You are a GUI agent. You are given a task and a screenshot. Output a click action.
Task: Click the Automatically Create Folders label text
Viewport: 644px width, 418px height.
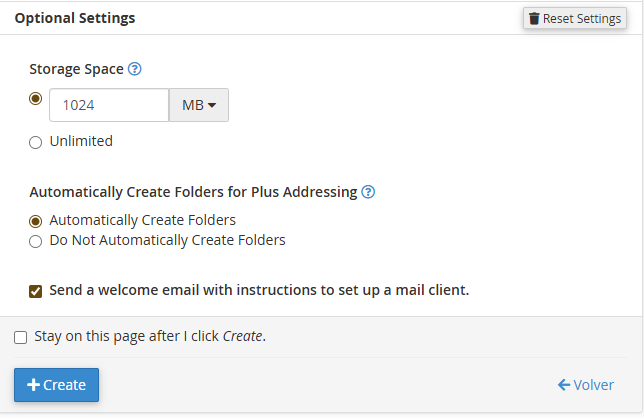coord(143,220)
